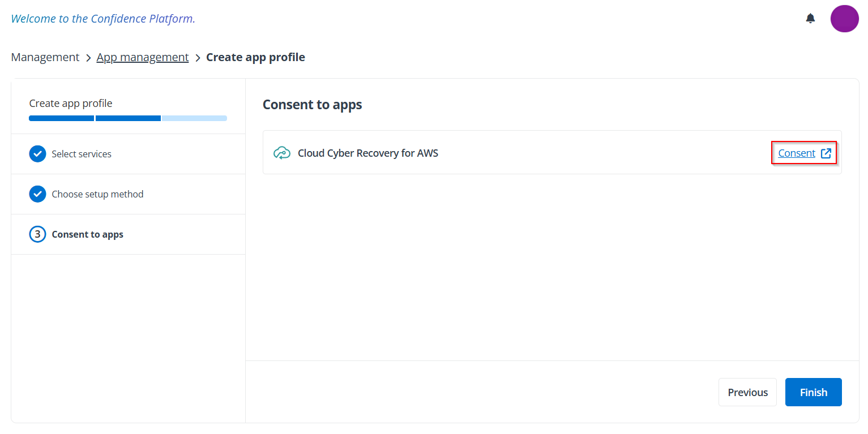Click the Cloud Cyber Recovery cloud icon

click(282, 153)
